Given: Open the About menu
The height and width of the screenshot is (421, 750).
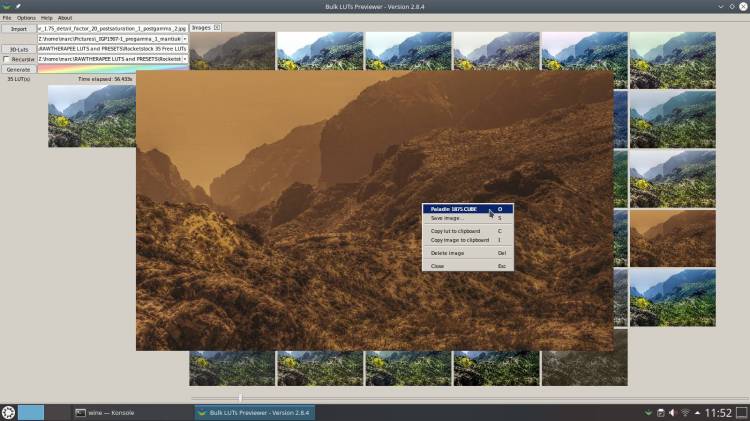Looking at the screenshot, I should click(65, 18).
